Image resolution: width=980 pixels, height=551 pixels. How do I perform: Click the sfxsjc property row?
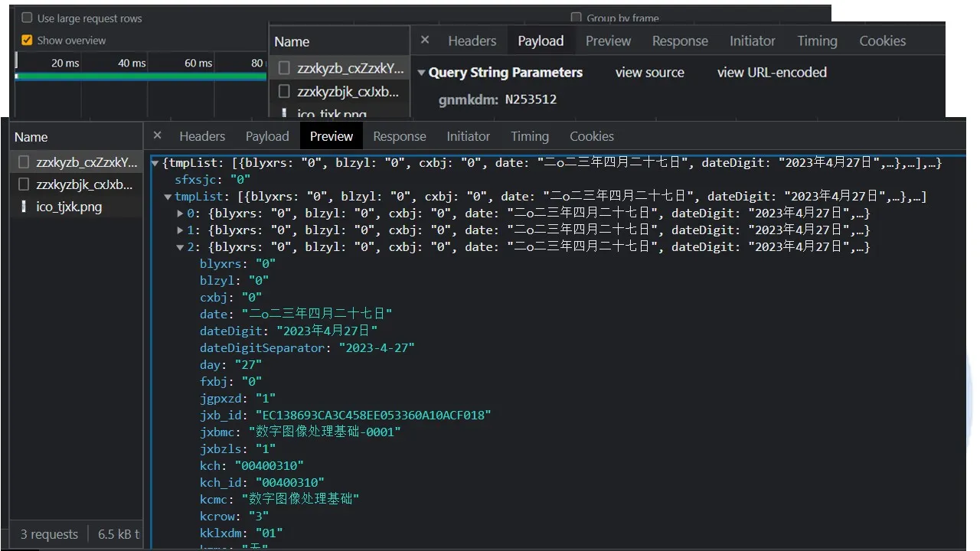(213, 180)
